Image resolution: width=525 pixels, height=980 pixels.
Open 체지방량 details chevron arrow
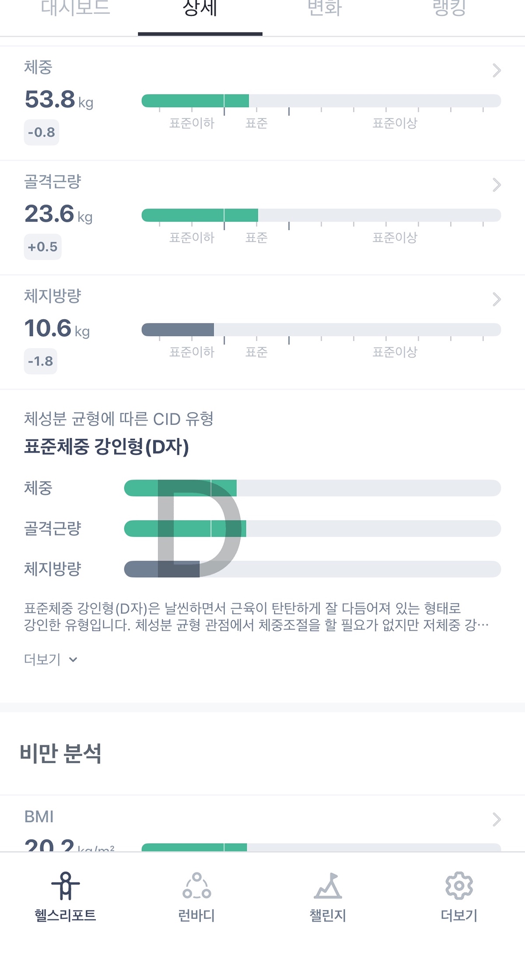[x=496, y=299]
